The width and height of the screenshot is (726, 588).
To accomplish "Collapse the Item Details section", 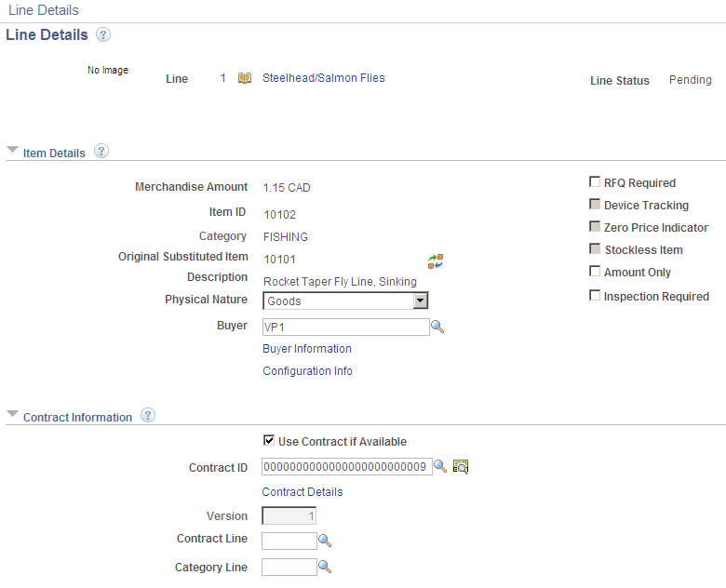I will click(12, 150).
